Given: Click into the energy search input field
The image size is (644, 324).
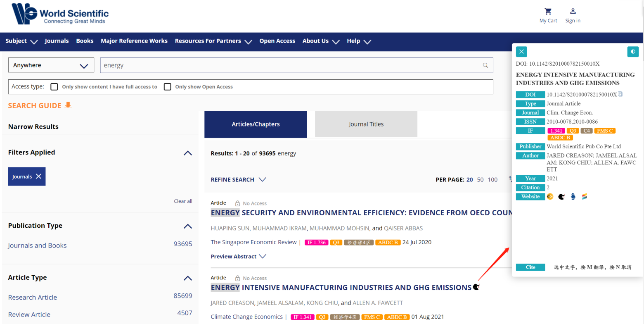Looking at the screenshot, I should click(x=289, y=65).
